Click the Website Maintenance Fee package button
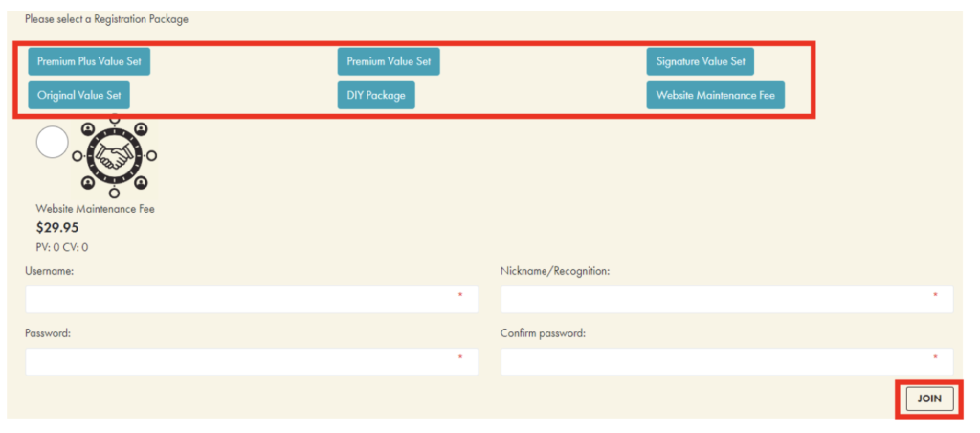Screen dimensions: 980x433 [x=716, y=96]
